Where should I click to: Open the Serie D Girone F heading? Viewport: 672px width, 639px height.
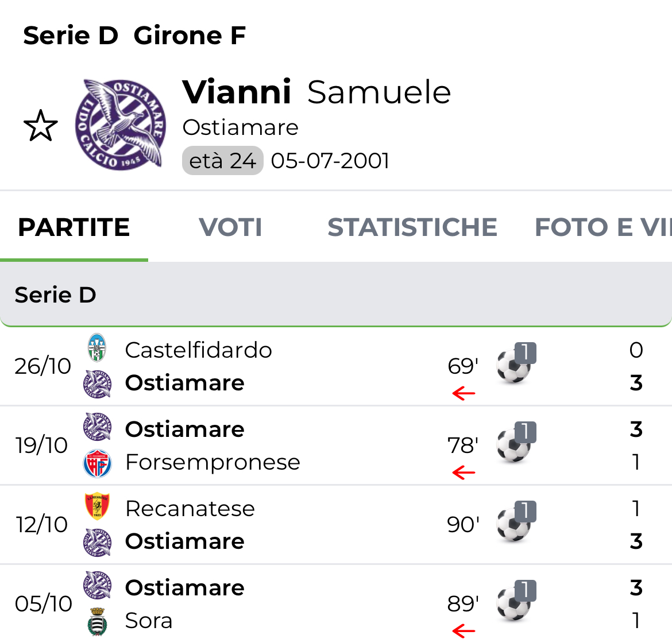pyautogui.click(x=134, y=36)
